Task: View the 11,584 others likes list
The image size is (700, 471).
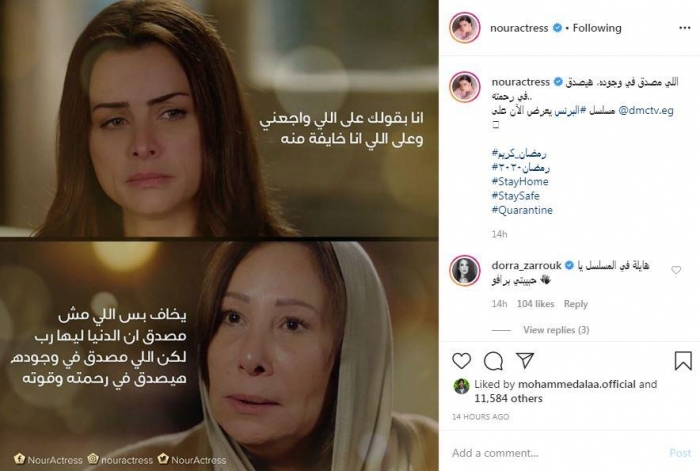Action: (508, 398)
